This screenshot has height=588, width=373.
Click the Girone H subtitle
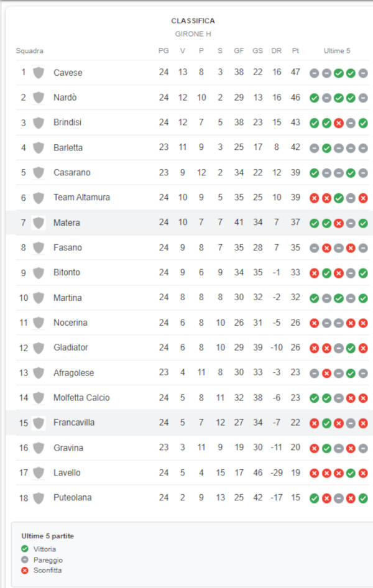(x=193, y=34)
